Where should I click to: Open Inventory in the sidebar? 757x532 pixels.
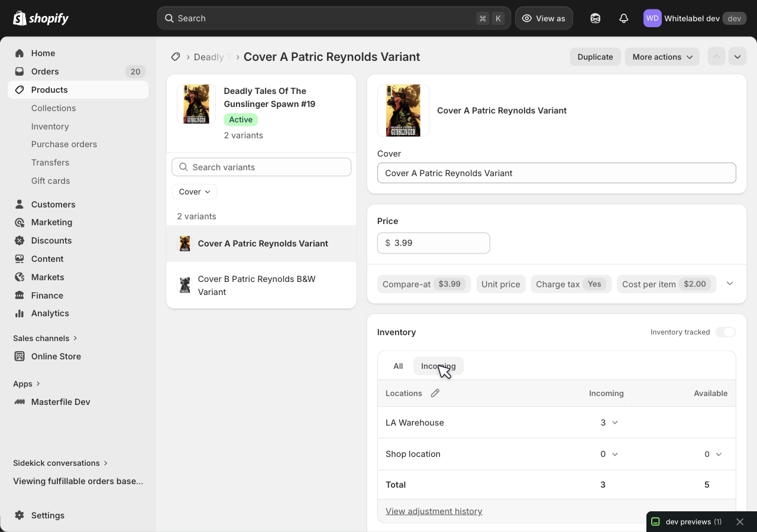tap(50, 126)
